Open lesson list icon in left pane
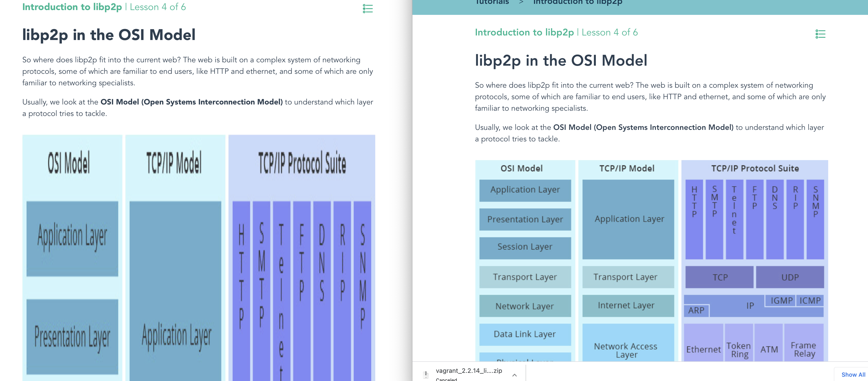The width and height of the screenshot is (868, 381). [x=368, y=9]
